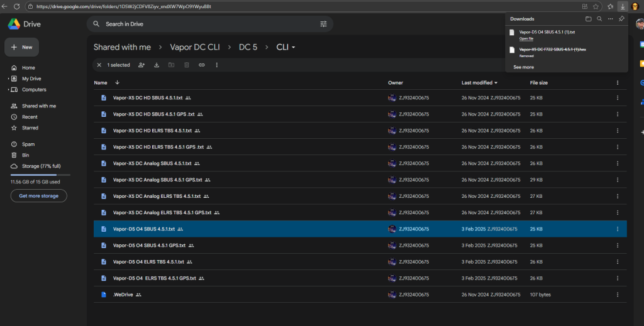
Task: Open list column options menu in header
Action: 618,83
